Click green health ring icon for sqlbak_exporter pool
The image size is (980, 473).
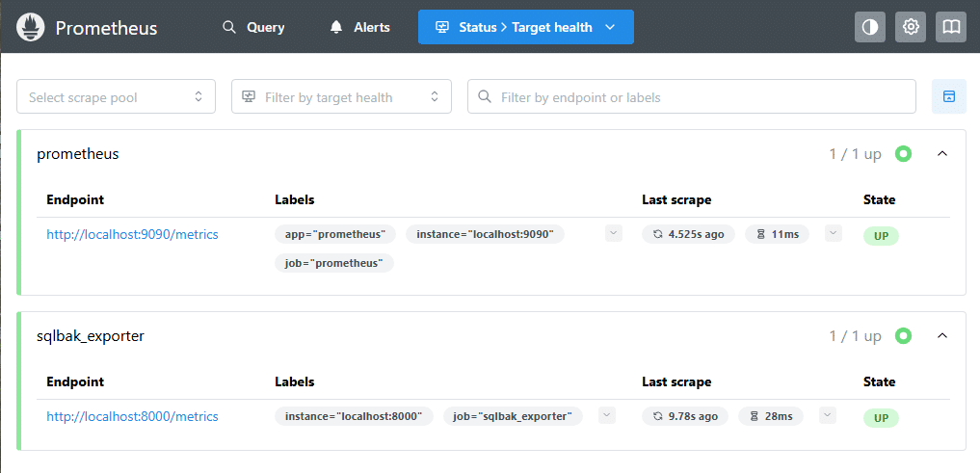(903, 336)
